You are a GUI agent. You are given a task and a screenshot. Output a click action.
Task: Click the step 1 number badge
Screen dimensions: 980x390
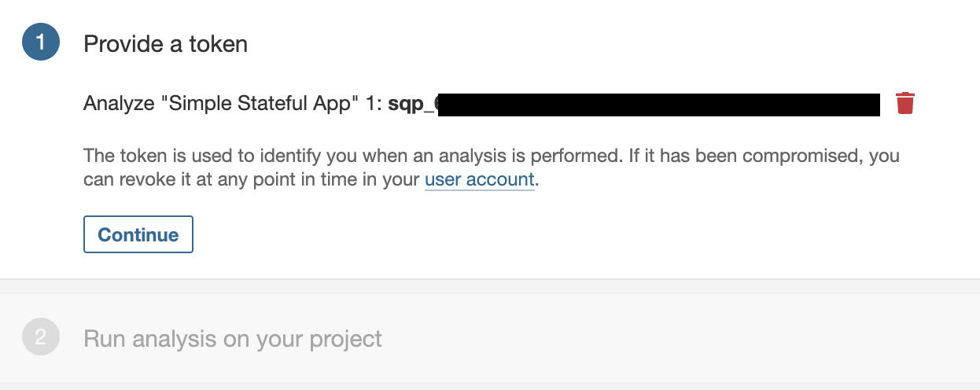click(41, 42)
